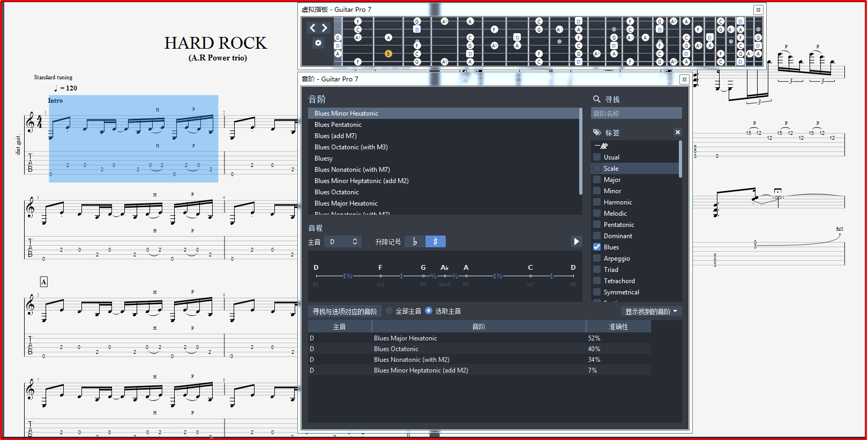Select Blues Pentatonic in the scale list
868x440 pixels.
click(338, 125)
